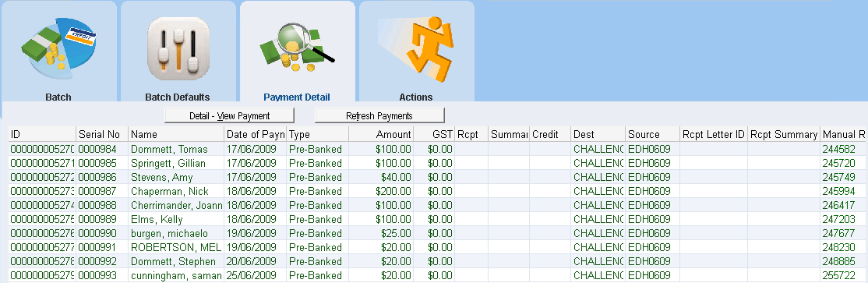Click Detail - View Payment button

(x=229, y=115)
